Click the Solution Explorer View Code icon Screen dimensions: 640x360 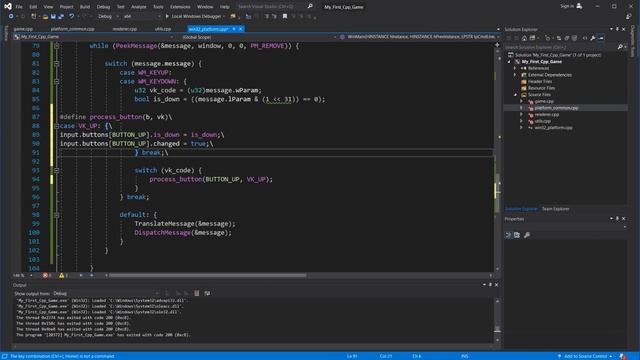coord(584,38)
